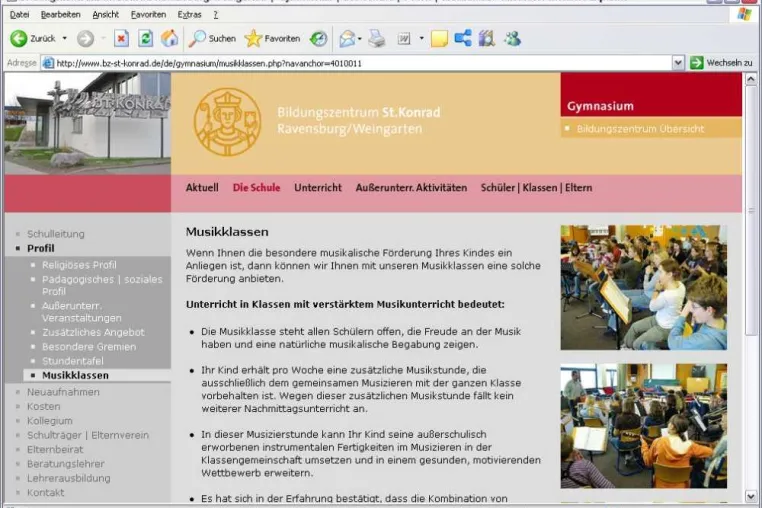Click the Wechseln zu go button
762x508 pixels.
[x=721, y=63]
